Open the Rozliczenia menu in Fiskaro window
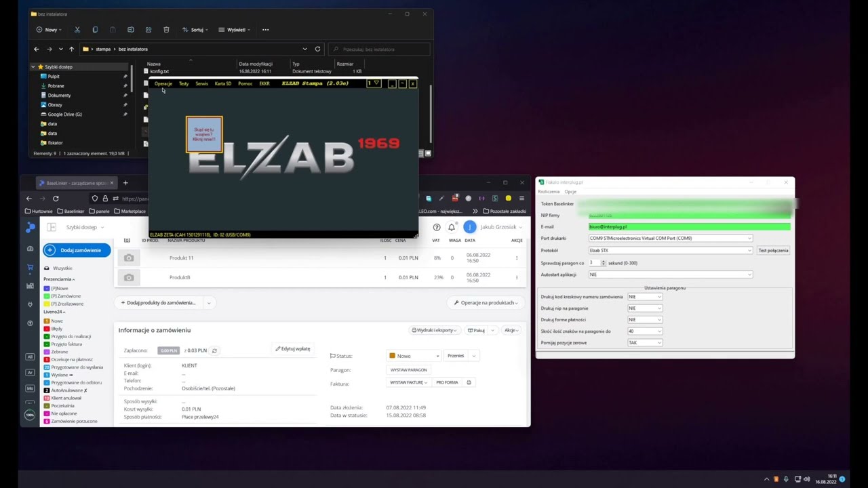Image resolution: width=868 pixels, height=488 pixels. pos(549,192)
